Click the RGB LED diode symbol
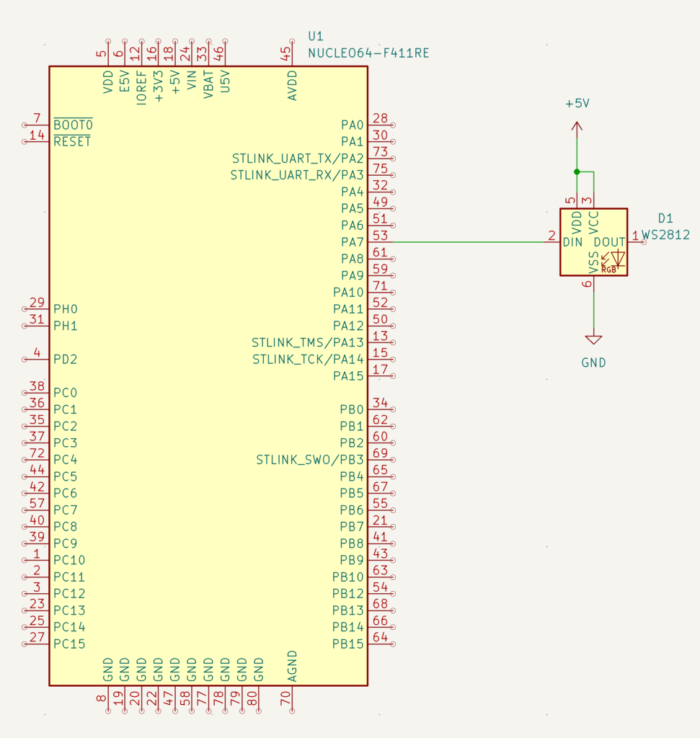 [613, 261]
